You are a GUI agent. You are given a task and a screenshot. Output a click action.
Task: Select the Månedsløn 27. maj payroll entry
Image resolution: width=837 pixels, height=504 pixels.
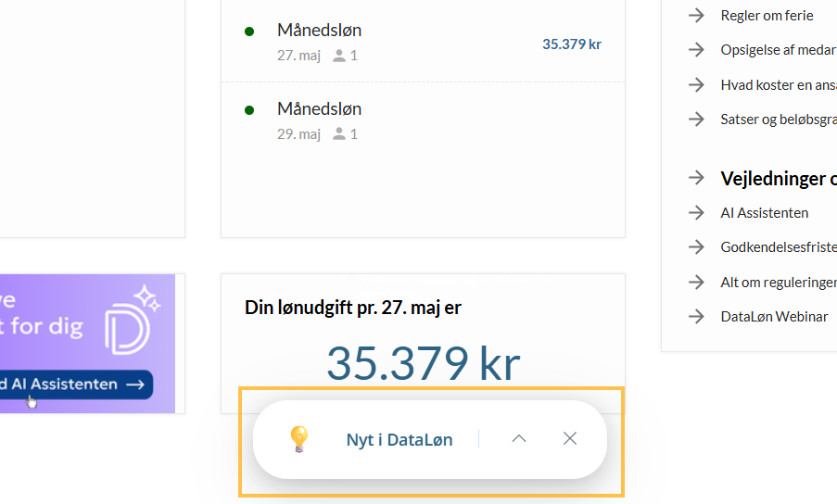point(423,43)
